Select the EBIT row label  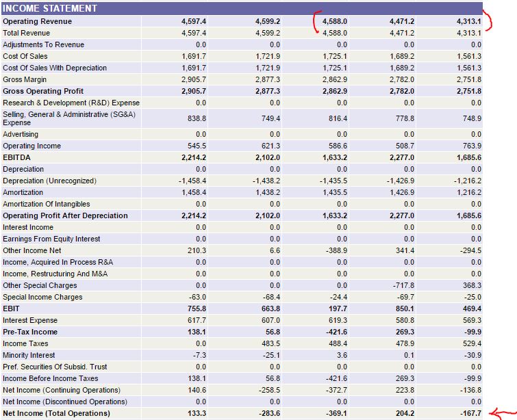[11, 309]
